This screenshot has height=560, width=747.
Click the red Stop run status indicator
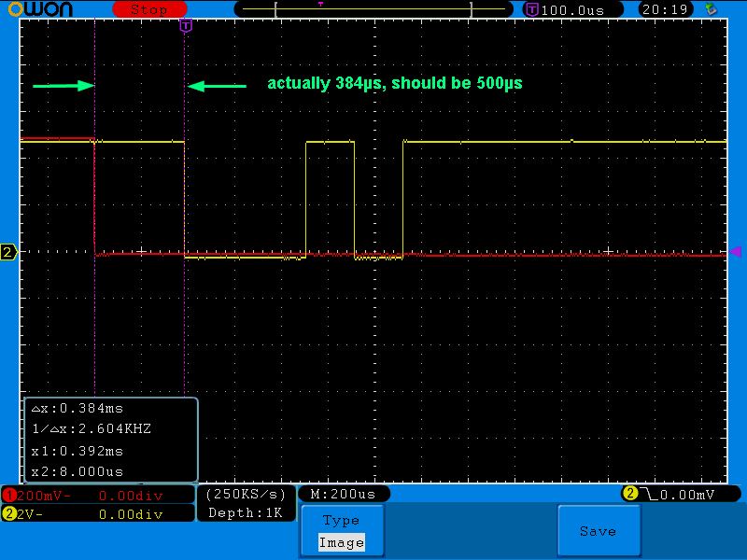(149, 9)
